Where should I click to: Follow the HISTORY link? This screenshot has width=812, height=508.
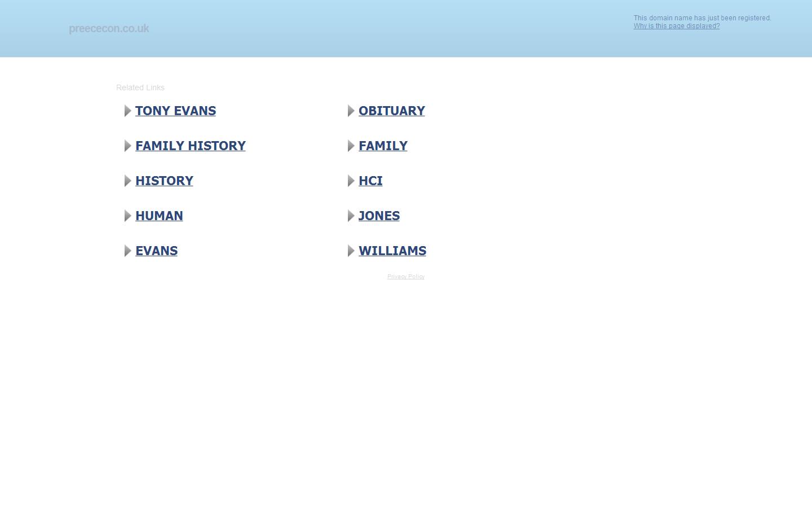click(164, 181)
